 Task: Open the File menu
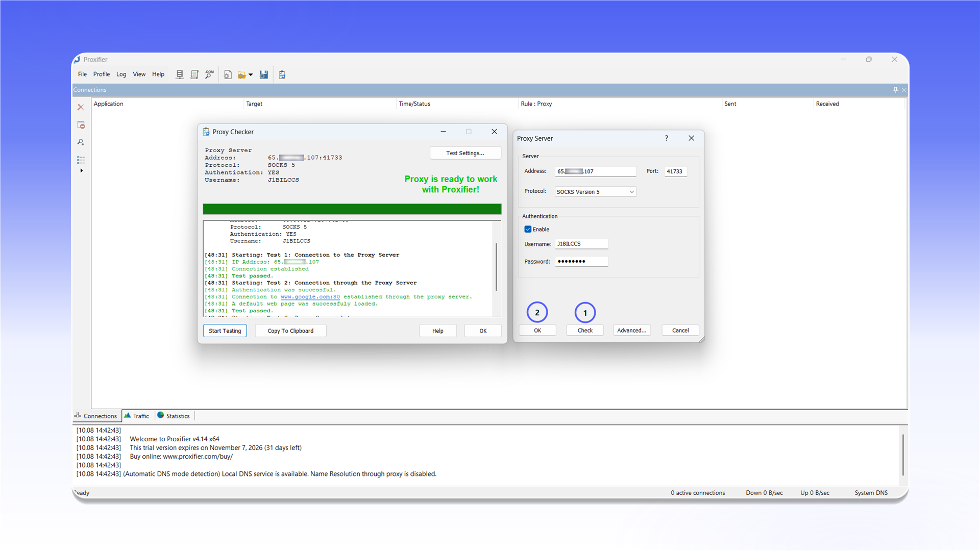click(x=82, y=74)
